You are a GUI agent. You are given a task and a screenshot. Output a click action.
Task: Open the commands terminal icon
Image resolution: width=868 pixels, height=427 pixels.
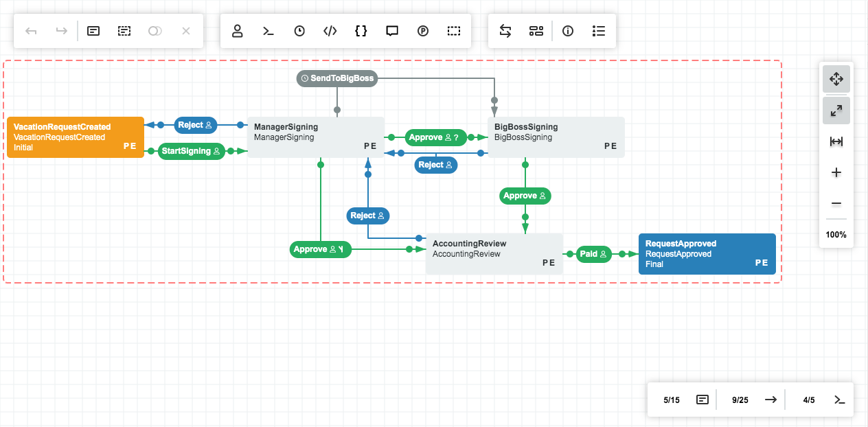pos(269,31)
